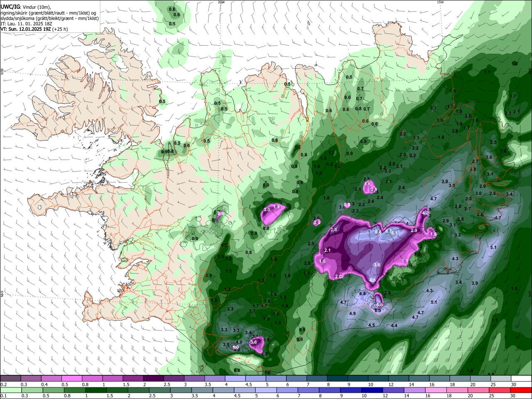This screenshot has width=532, height=399.
Task: Select the snow legend swatch labeled 0.3
Action: [31, 379]
